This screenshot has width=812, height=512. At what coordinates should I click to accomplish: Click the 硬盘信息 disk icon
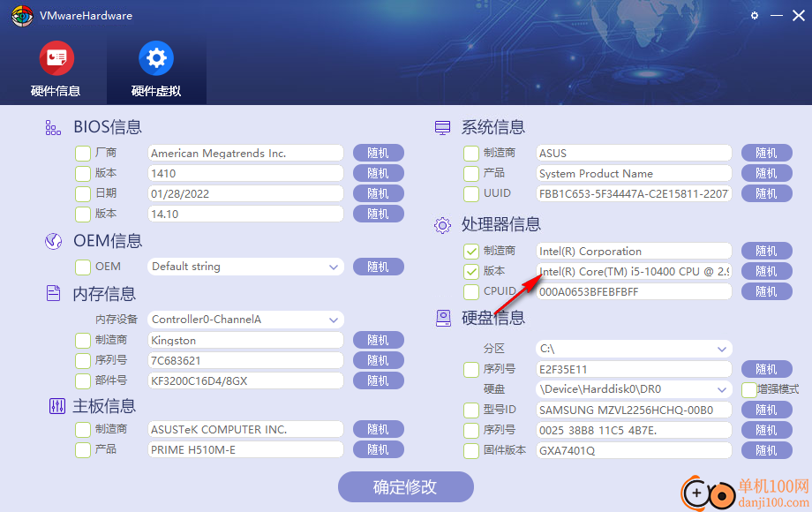[x=443, y=319]
